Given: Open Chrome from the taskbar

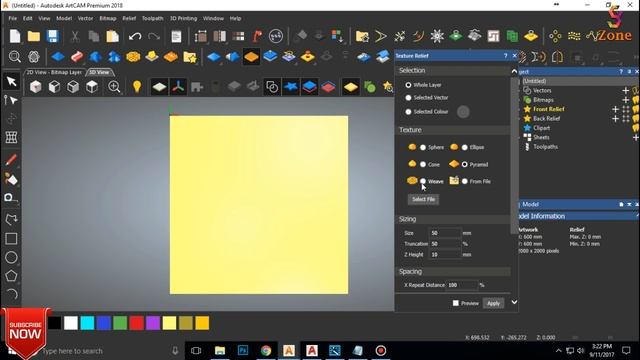Looking at the screenshot, I should point(266,351).
